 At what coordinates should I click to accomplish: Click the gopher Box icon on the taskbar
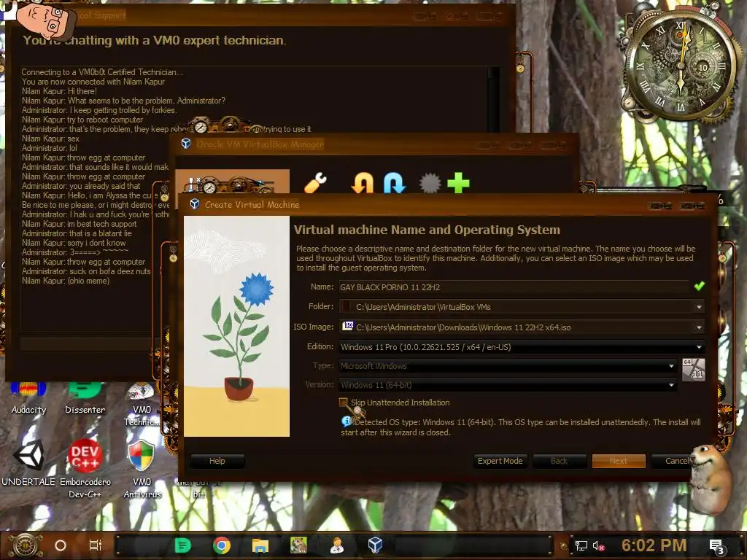(x=298, y=545)
